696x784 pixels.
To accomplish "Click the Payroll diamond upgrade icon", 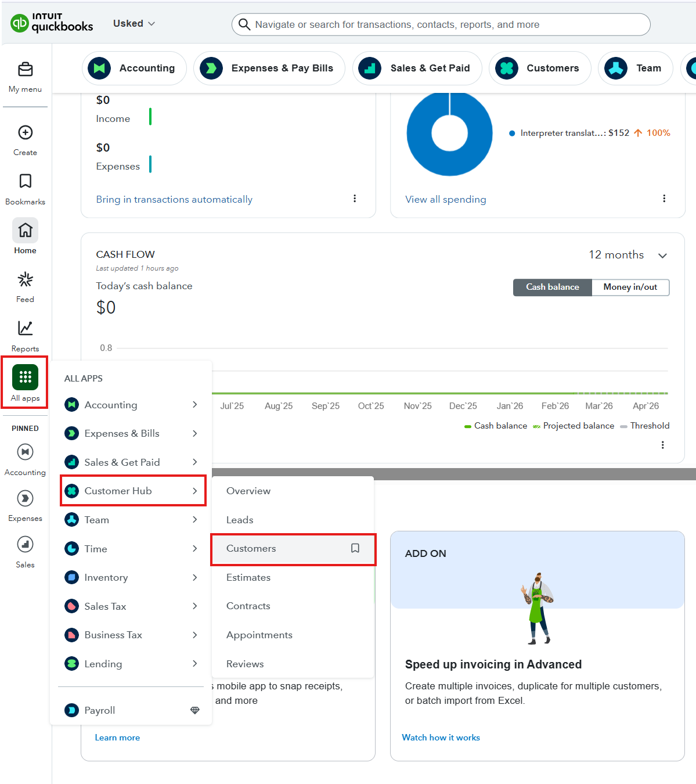I will click(195, 710).
